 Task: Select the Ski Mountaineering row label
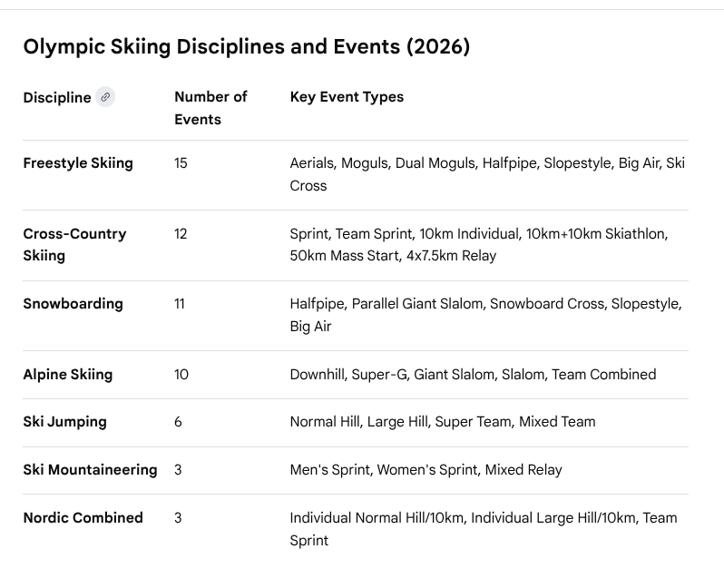pos(90,470)
